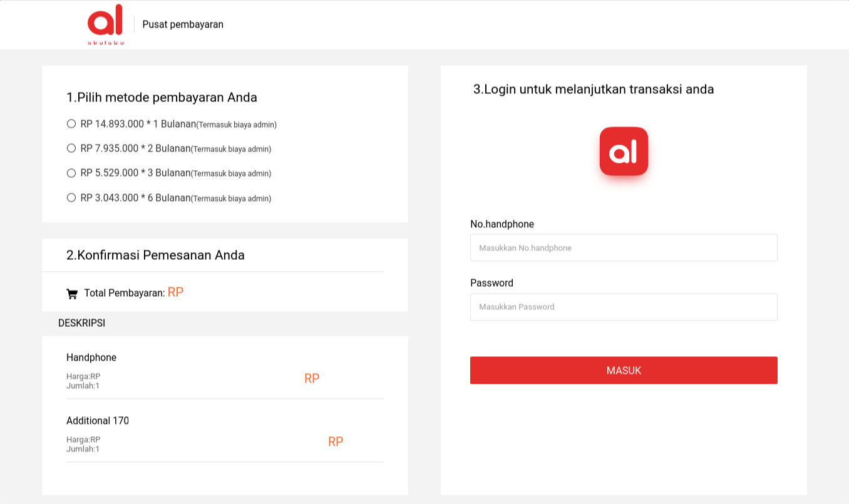Viewport: 849px width, 504px height.
Task: Click the Additional 170 item title
Action: tap(98, 421)
